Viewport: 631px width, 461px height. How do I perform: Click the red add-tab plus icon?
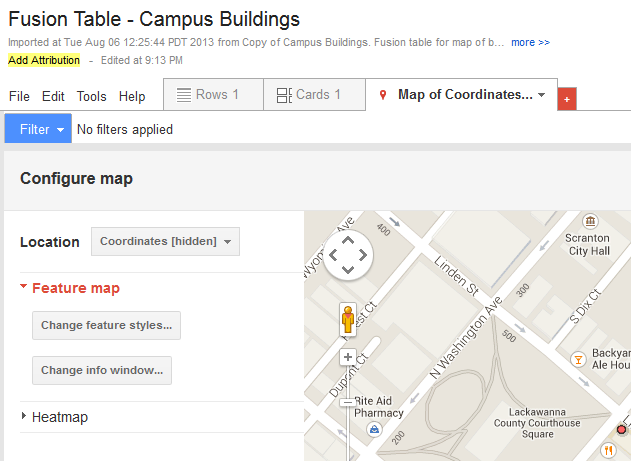tap(567, 99)
